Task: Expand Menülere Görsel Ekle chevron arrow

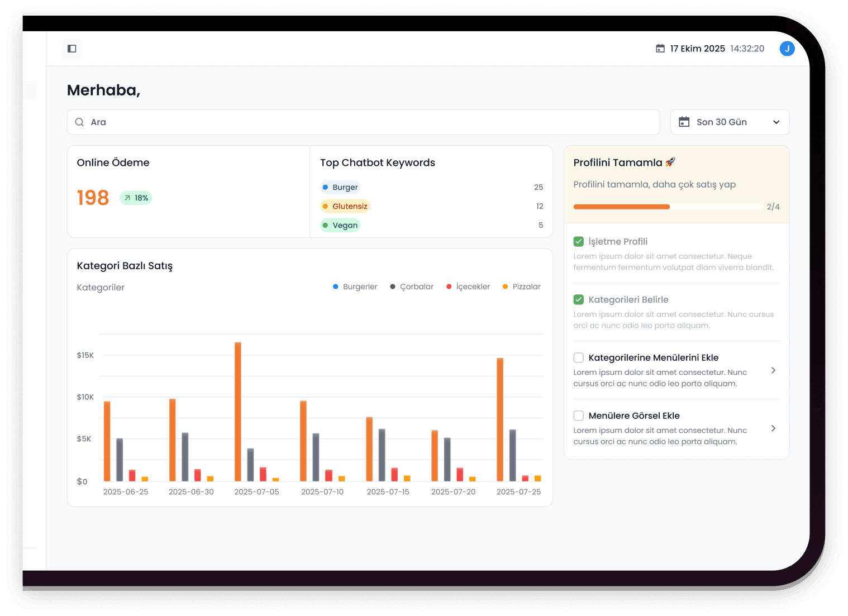Action: [773, 428]
